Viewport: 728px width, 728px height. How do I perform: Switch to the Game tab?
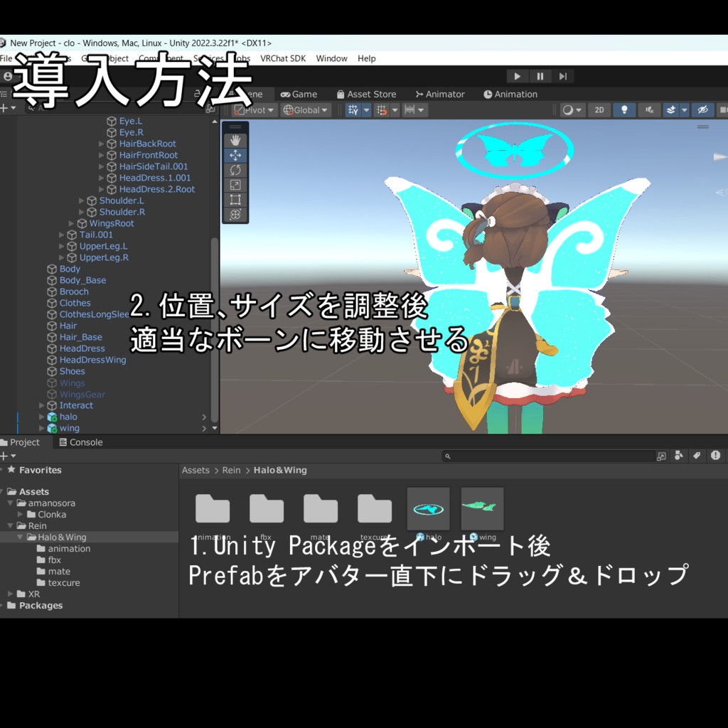pos(299,95)
